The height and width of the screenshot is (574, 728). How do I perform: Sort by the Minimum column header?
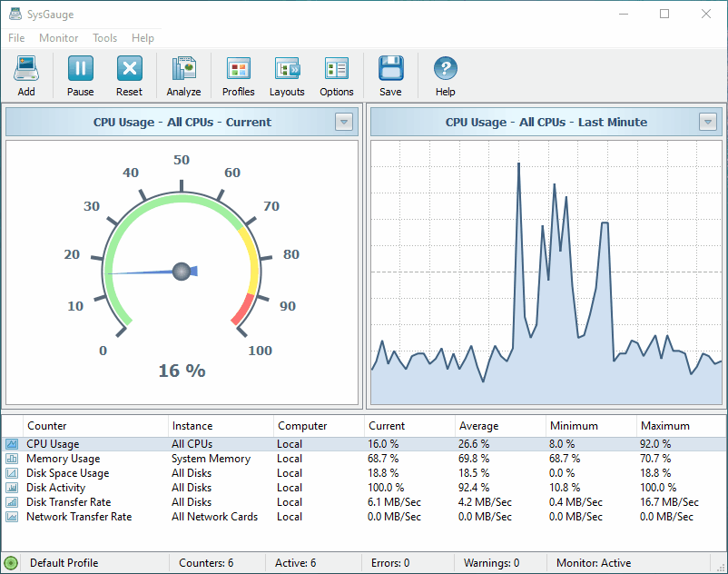591,426
